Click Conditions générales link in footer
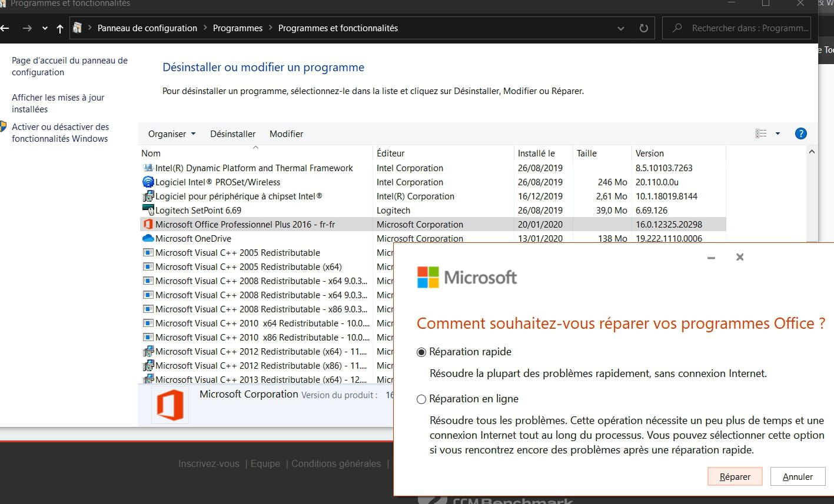Image resolution: width=834 pixels, height=504 pixels. pyautogui.click(x=336, y=464)
